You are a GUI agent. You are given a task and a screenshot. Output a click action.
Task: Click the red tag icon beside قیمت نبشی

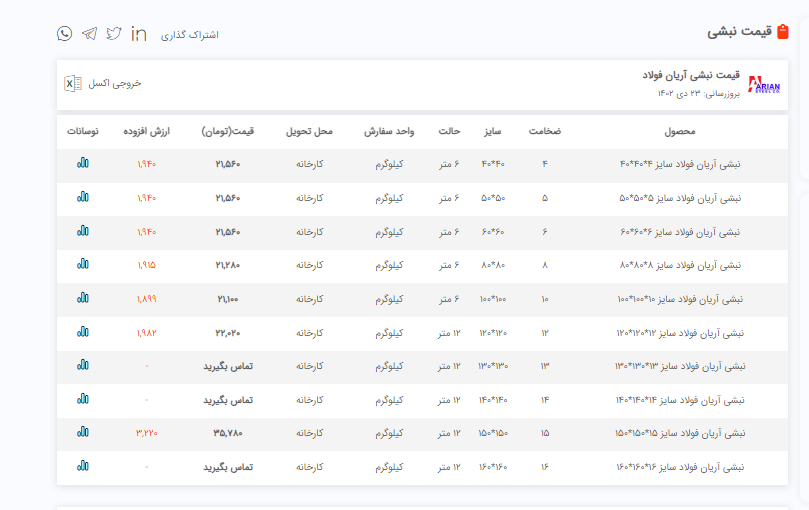(x=782, y=32)
